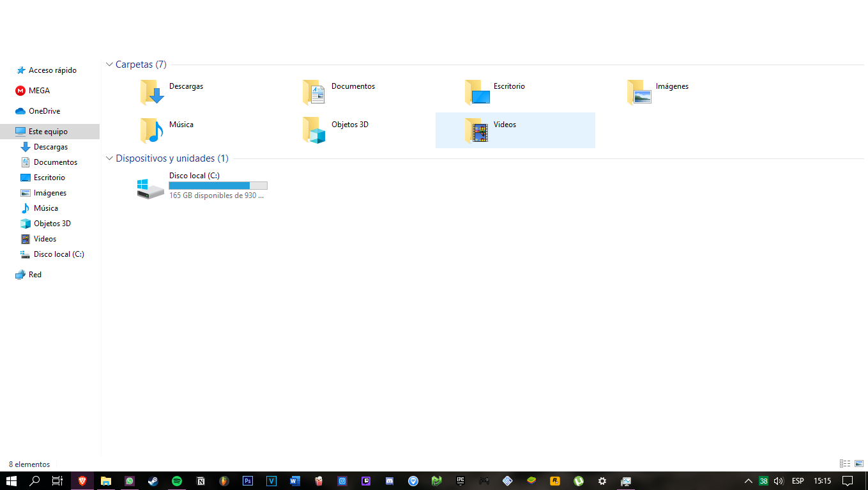The width and height of the screenshot is (868, 490).
Task: Launch Steam from the taskbar
Action: click(x=153, y=480)
